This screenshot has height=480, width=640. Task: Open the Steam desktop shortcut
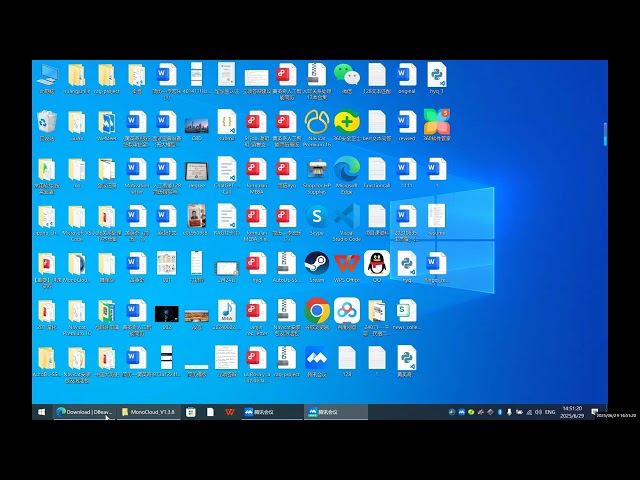pyautogui.click(x=317, y=263)
